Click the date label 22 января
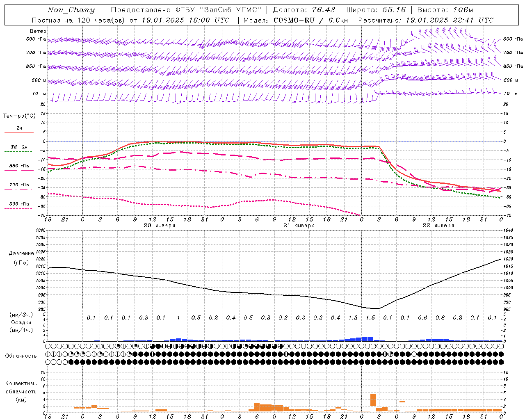525x420 pixels. click(438, 226)
